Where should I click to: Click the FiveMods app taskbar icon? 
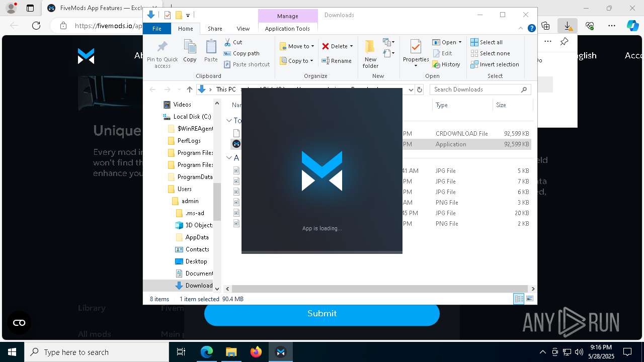[x=281, y=352]
